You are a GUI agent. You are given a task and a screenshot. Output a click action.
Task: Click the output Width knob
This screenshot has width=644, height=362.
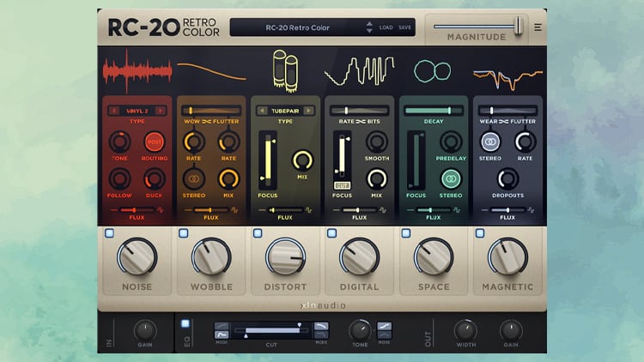coord(465,330)
